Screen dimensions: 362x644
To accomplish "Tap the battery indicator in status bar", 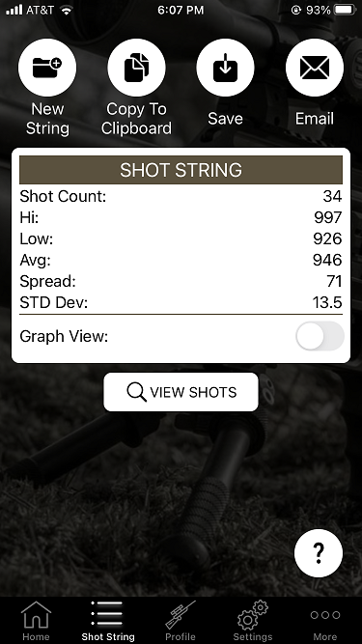I will click(346, 10).
